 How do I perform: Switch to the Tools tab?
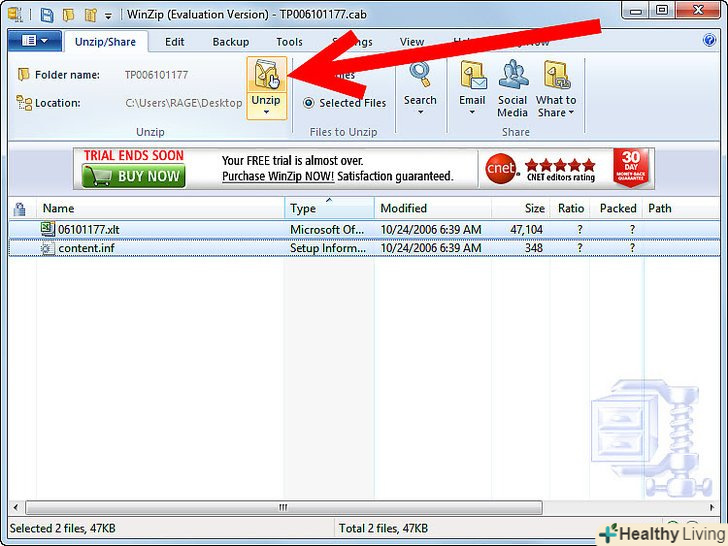289,42
